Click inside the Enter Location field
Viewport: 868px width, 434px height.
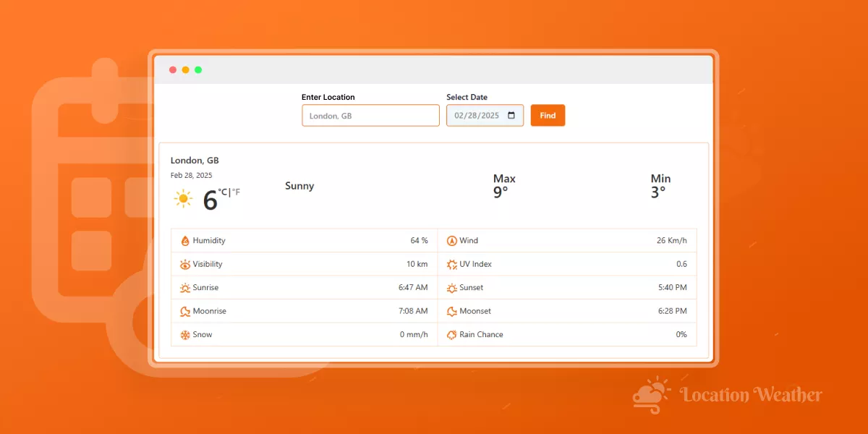(x=370, y=115)
